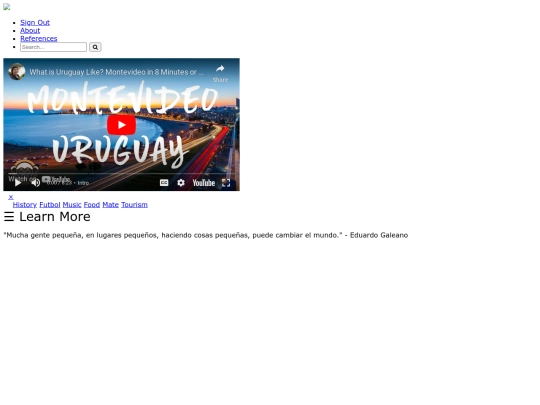Screen dimensions: 540x405
Task: Click the video progress bar
Action: (121, 174)
